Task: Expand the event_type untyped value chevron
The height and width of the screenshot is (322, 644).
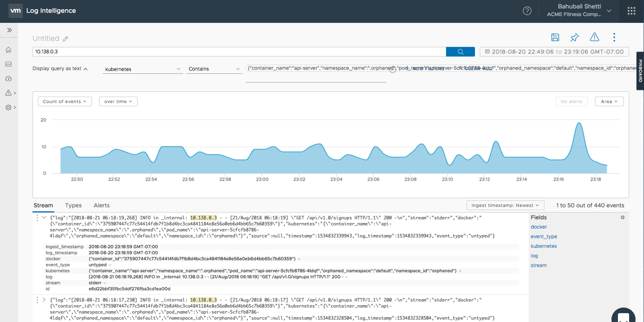Action: point(110,265)
